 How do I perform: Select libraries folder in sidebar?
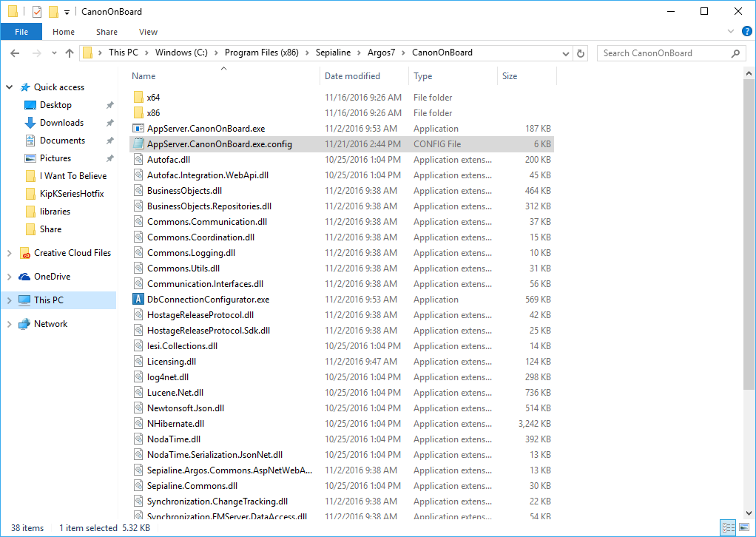pos(55,212)
